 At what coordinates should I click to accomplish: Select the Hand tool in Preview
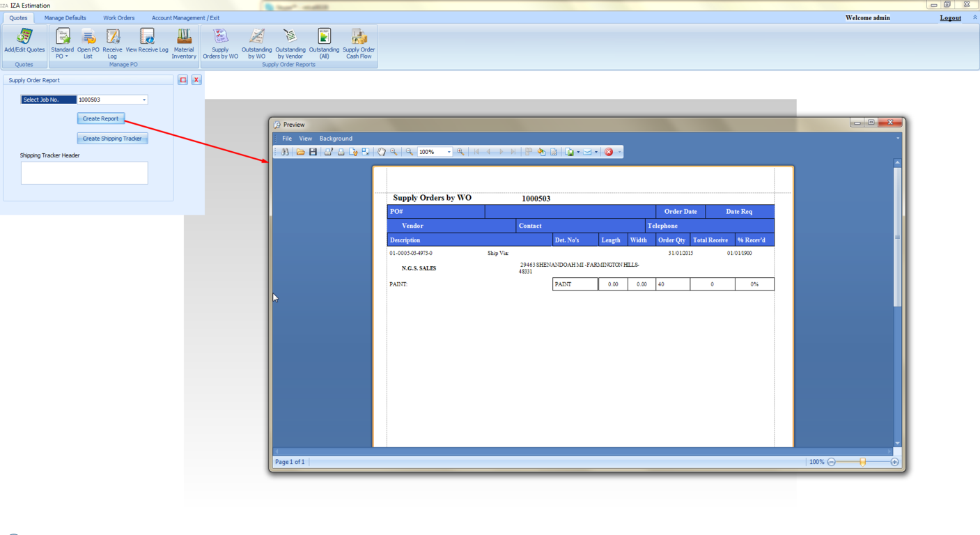click(x=381, y=152)
